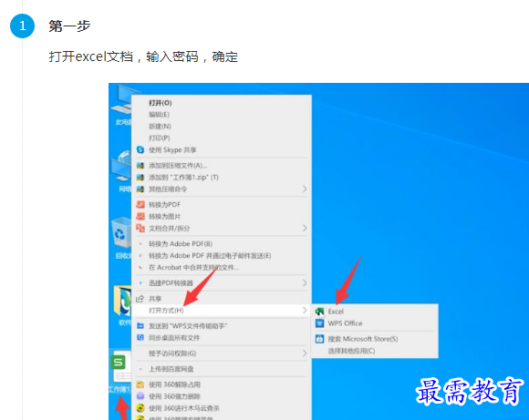This screenshot has height=420, width=529.
Task: Click the 360 folder icon beside 使用 360解除占用
Action: pyautogui.click(x=140, y=384)
